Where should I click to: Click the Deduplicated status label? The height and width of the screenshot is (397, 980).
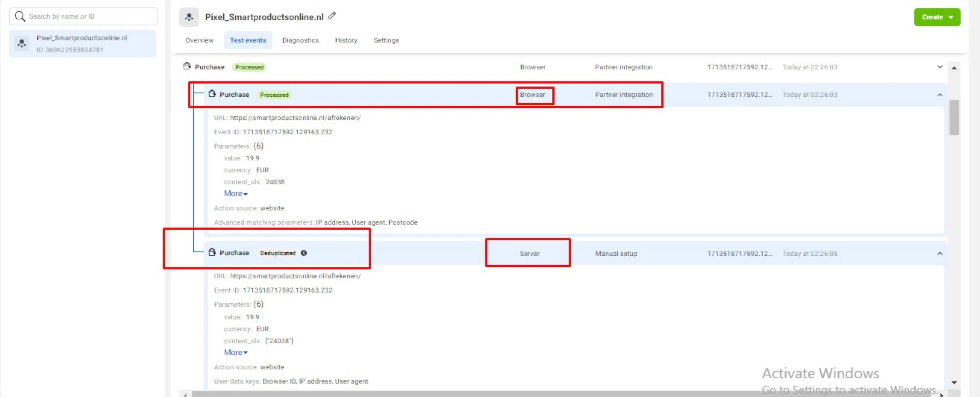(278, 253)
